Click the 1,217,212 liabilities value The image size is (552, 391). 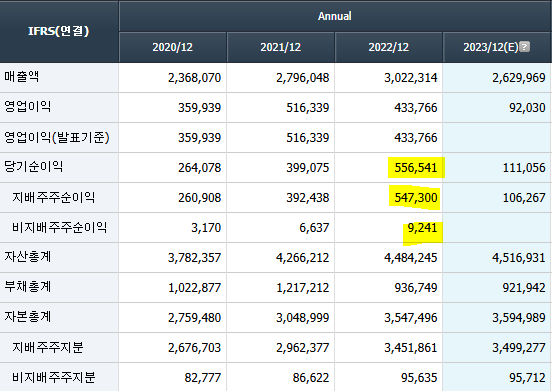click(x=302, y=288)
